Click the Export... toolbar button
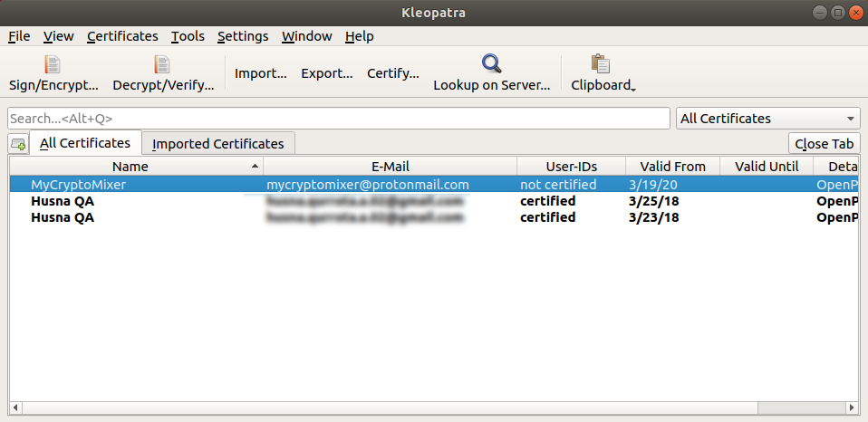 click(326, 73)
